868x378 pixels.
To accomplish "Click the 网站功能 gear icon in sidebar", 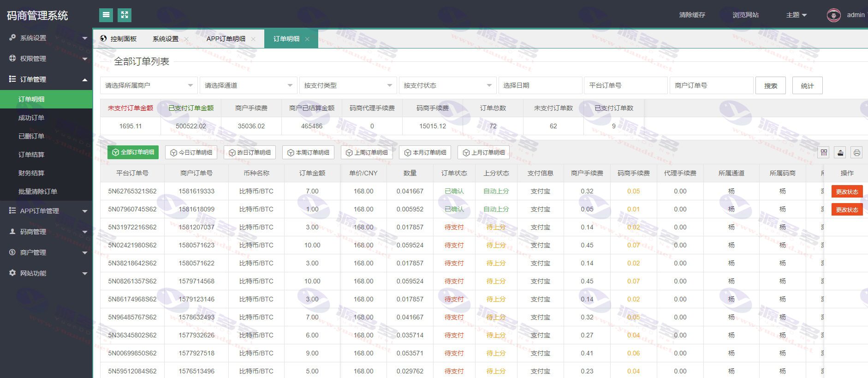I will tap(12, 273).
